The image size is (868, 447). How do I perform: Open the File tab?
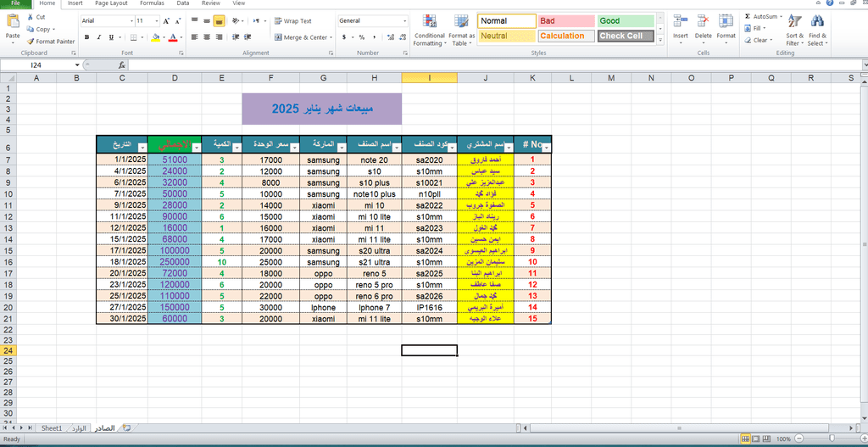16,3
